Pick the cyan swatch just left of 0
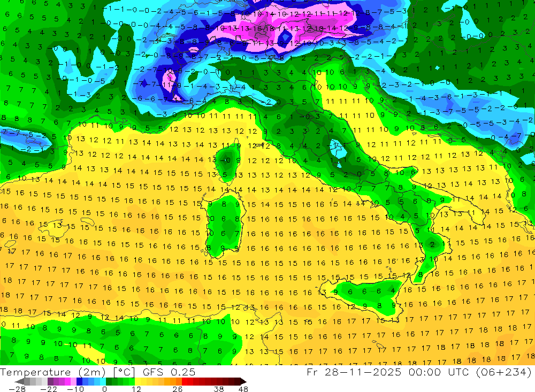Screen dimensions: 535x392 pyautogui.click(x=103, y=381)
